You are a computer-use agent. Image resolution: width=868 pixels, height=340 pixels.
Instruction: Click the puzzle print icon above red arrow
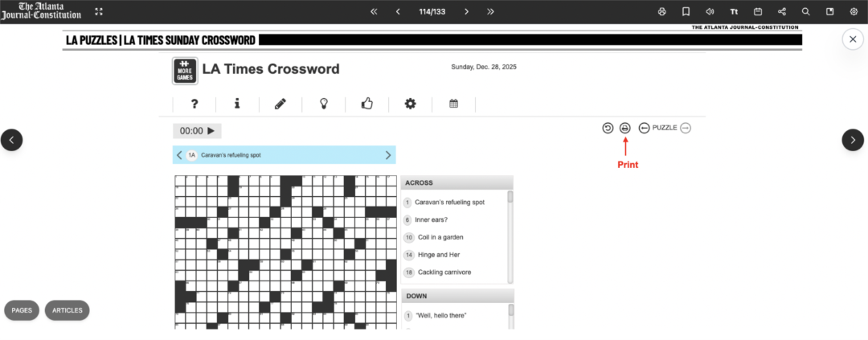625,128
